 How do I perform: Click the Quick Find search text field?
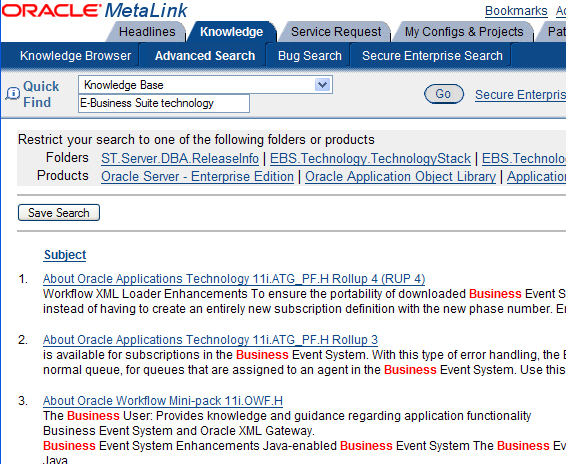164,103
